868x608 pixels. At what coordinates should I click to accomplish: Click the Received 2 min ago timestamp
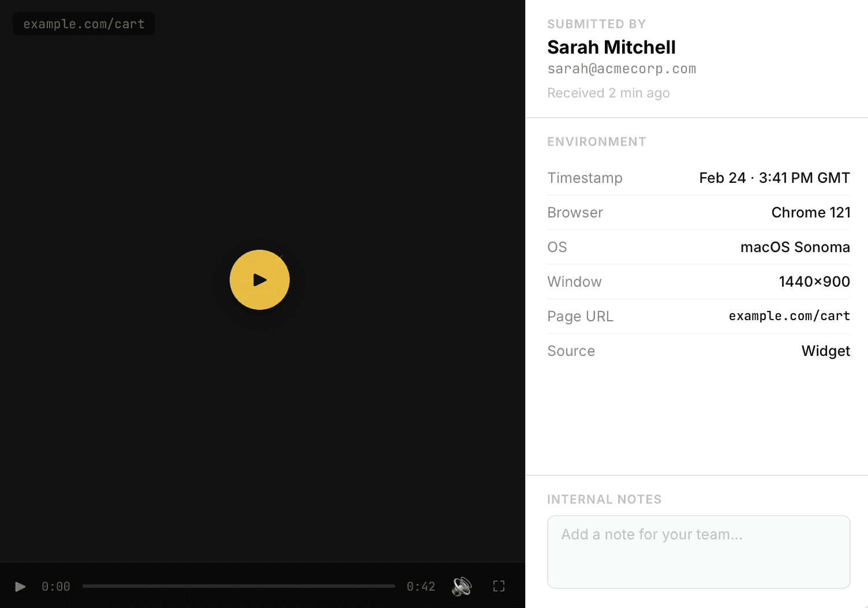(608, 93)
